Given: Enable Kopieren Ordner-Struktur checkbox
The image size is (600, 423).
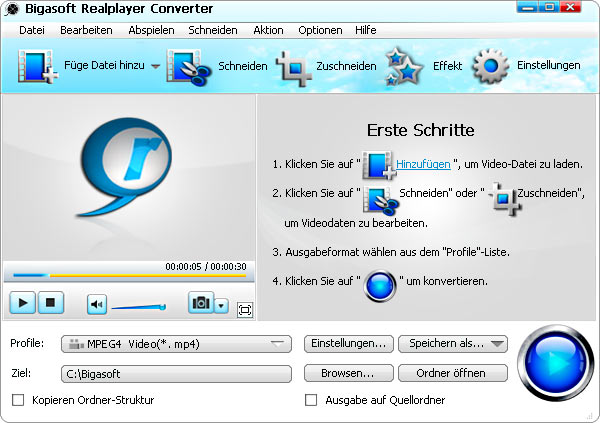Looking at the screenshot, I should tap(18, 400).
